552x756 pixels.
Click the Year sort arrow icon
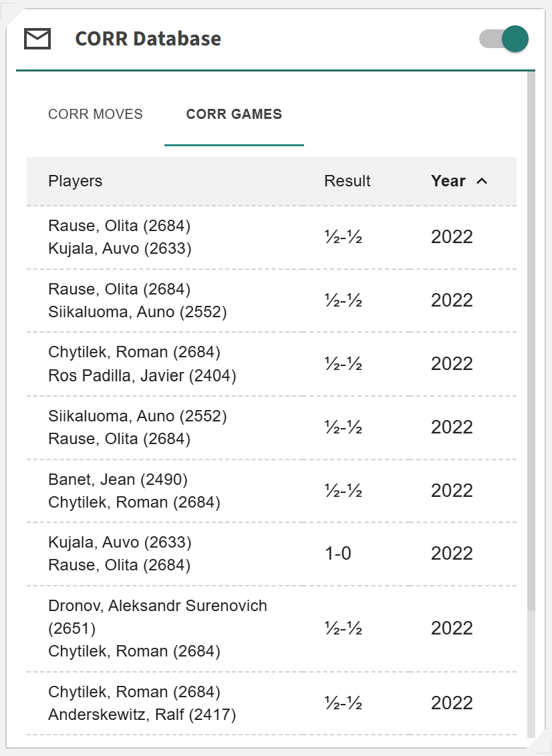coord(481,181)
